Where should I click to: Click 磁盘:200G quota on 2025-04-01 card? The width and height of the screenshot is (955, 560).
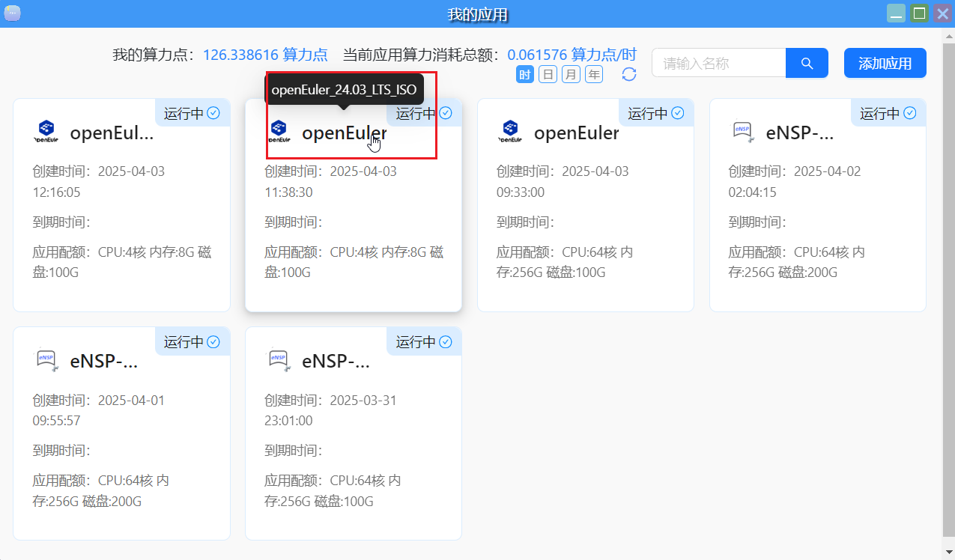(112, 500)
